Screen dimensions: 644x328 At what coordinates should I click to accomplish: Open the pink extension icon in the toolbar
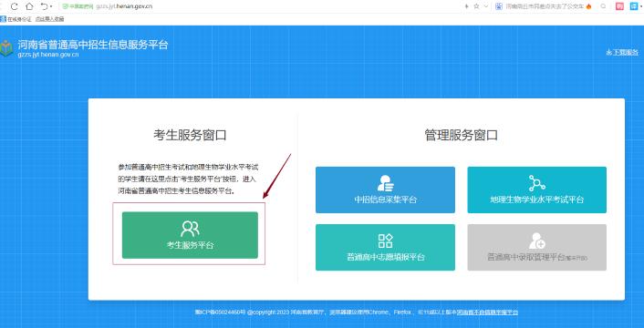tap(619, 6)
